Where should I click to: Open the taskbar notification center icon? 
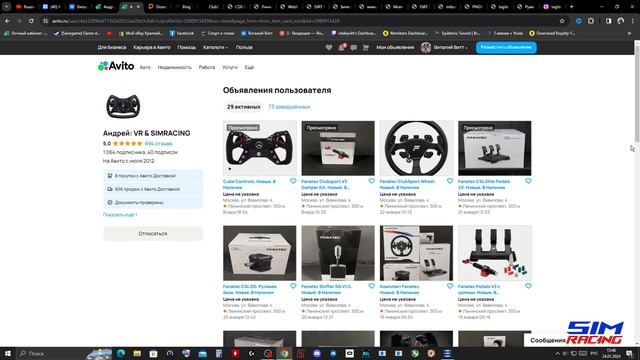[x=629, y=353]
